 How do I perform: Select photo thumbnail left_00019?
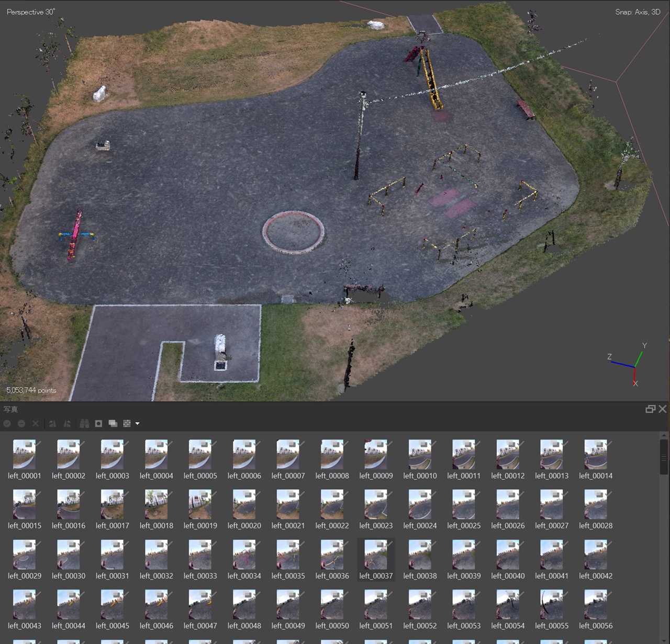click(x=200, y=504)
